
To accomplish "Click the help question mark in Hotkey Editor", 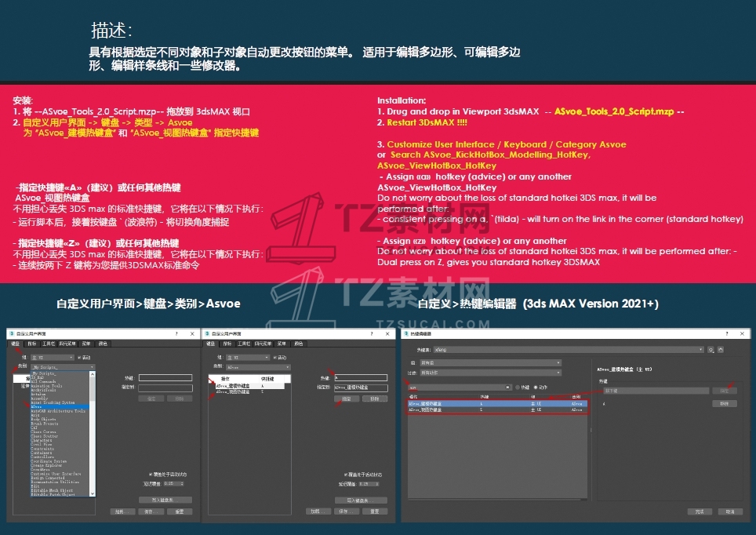I will [726, 333].
